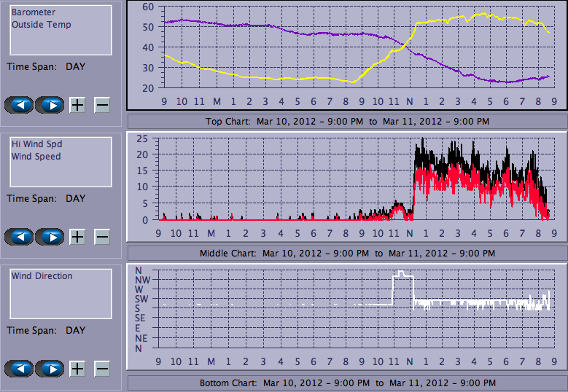Select Outside Temp in the top chart list
The height and width of the screenshot is (392, 568).
pos(42,24)
